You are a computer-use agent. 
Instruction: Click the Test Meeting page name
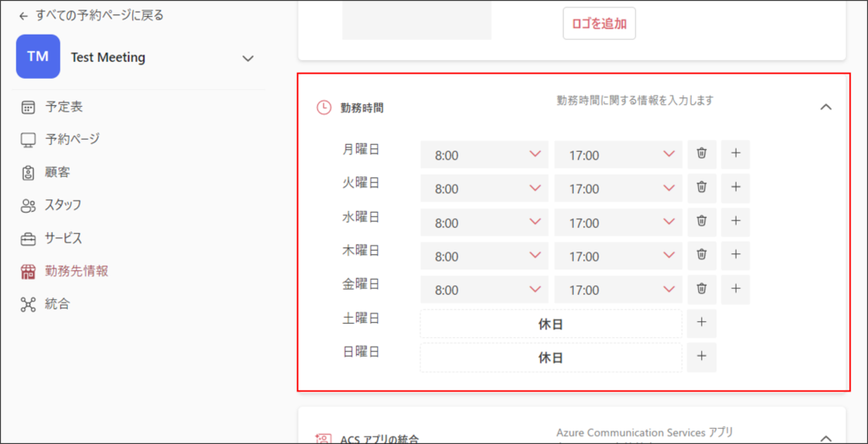[108, 57]
